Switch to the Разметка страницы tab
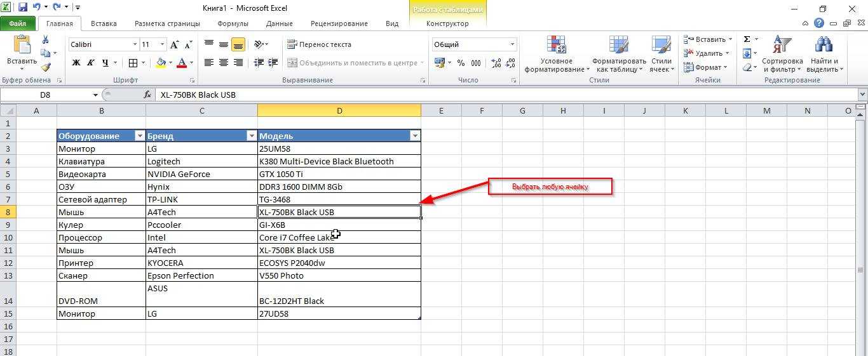 (167, 23)
